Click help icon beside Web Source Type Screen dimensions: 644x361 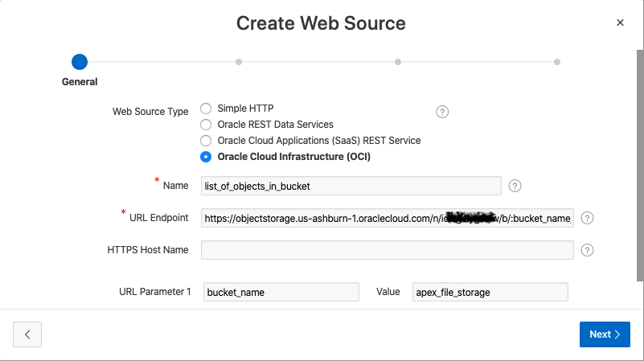point(442,112)
